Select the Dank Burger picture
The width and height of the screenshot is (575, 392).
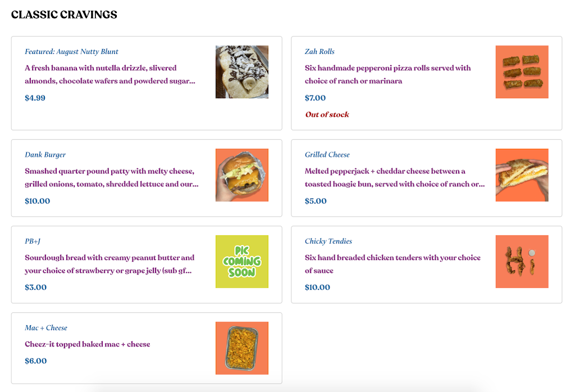point(241,175)
